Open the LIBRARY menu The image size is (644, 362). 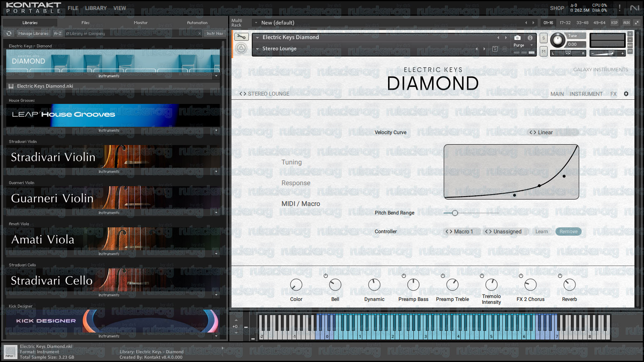[96, 8]
